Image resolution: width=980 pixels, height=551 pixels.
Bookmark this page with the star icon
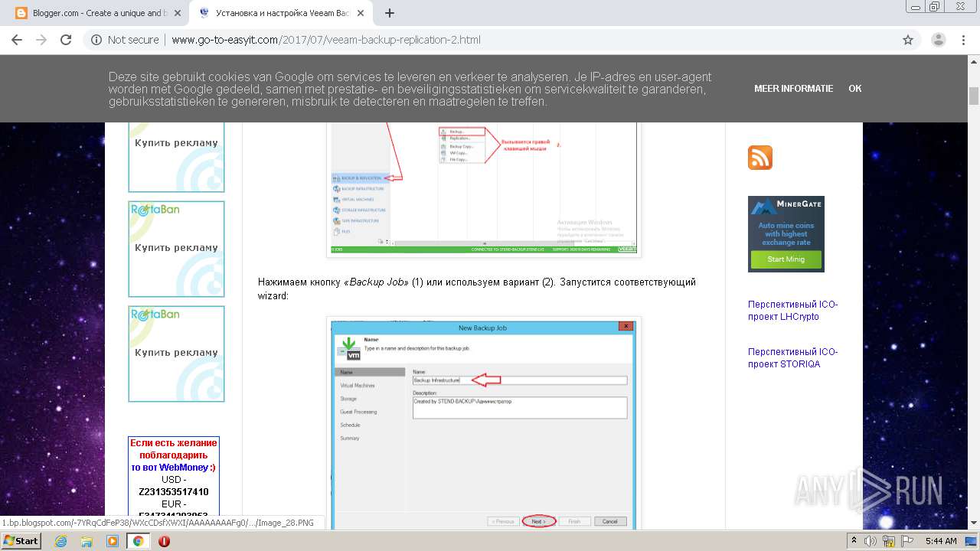tap(908, 40)
